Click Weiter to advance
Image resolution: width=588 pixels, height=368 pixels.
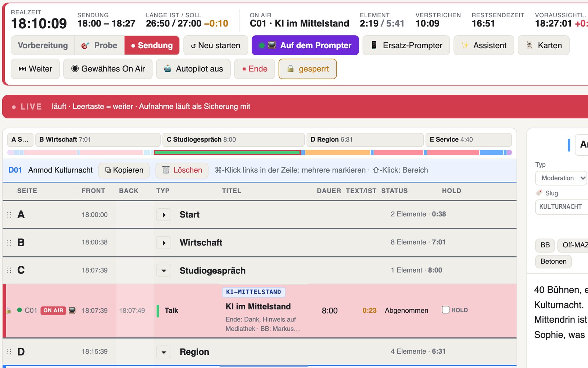(35, 69)
